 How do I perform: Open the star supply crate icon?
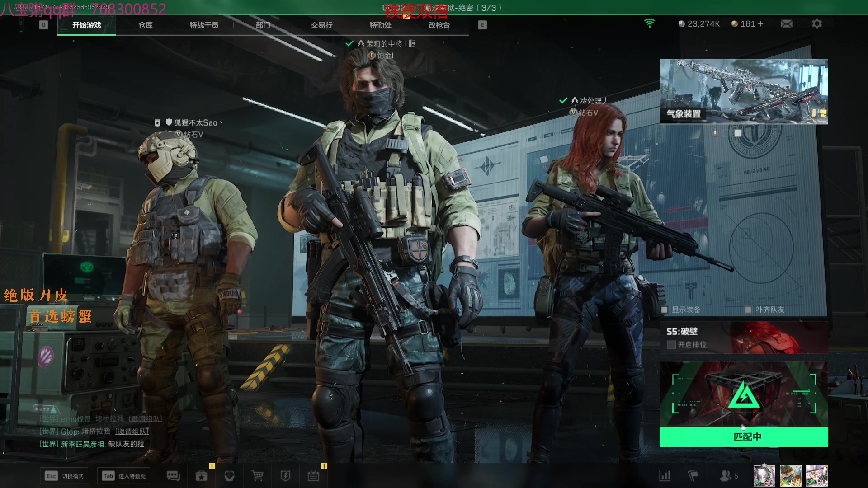click(201, 476)
